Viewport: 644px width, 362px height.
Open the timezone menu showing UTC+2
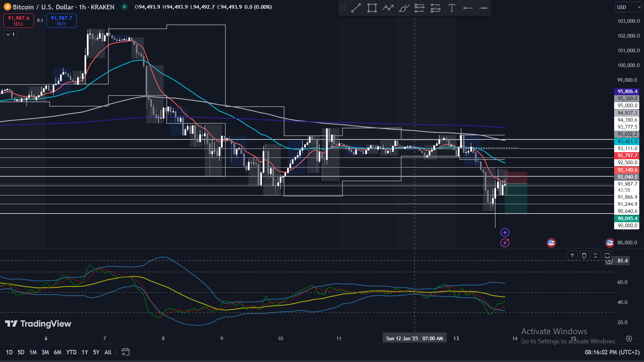[x=612, y=352]
